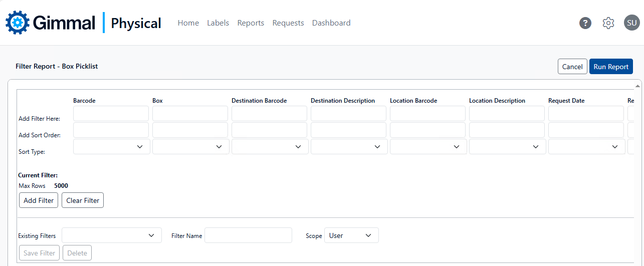
Task: Cancel the filter report
Action: [572, 67]
